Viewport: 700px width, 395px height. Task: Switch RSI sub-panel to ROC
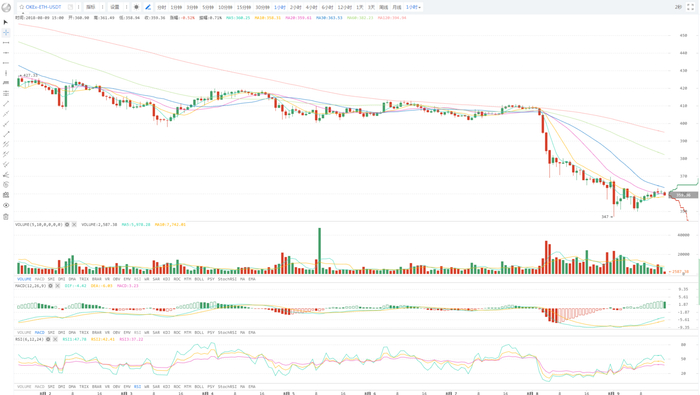pos(177,387)
